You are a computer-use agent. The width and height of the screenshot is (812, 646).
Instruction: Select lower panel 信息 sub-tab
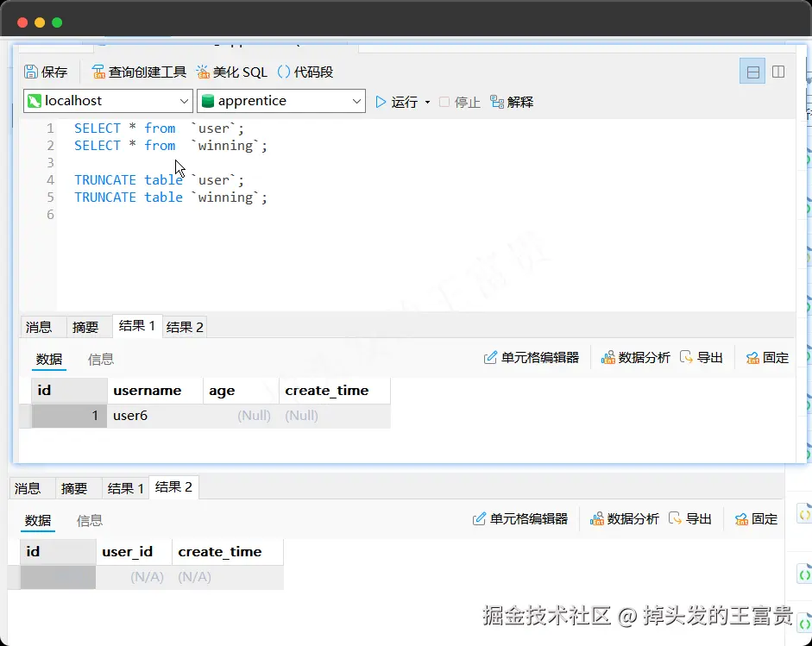point(90,520)
